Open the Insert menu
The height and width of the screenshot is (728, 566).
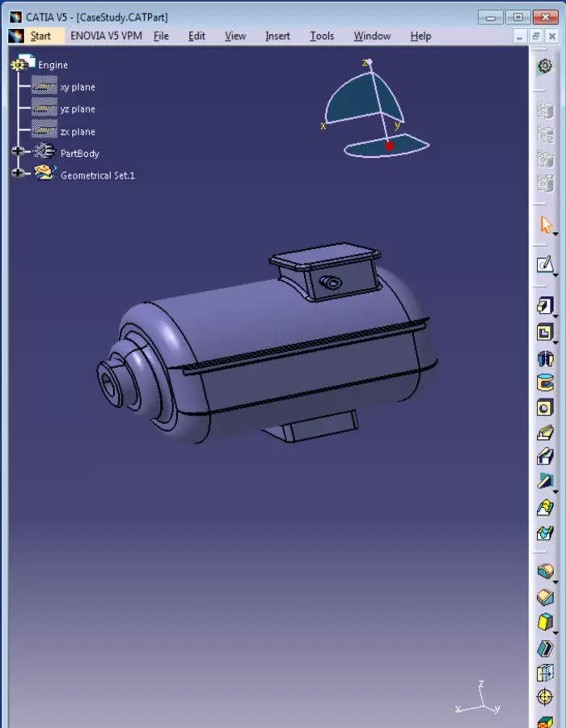(277, 36)
